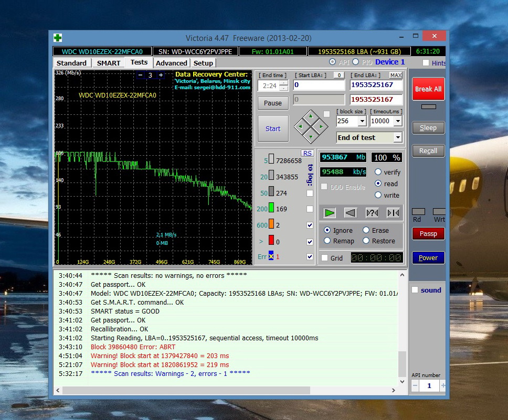Screen dimensions: 508x420
Task: Toggle the sound checkbox
Action: pyautogui.click(x=415, y=290)
